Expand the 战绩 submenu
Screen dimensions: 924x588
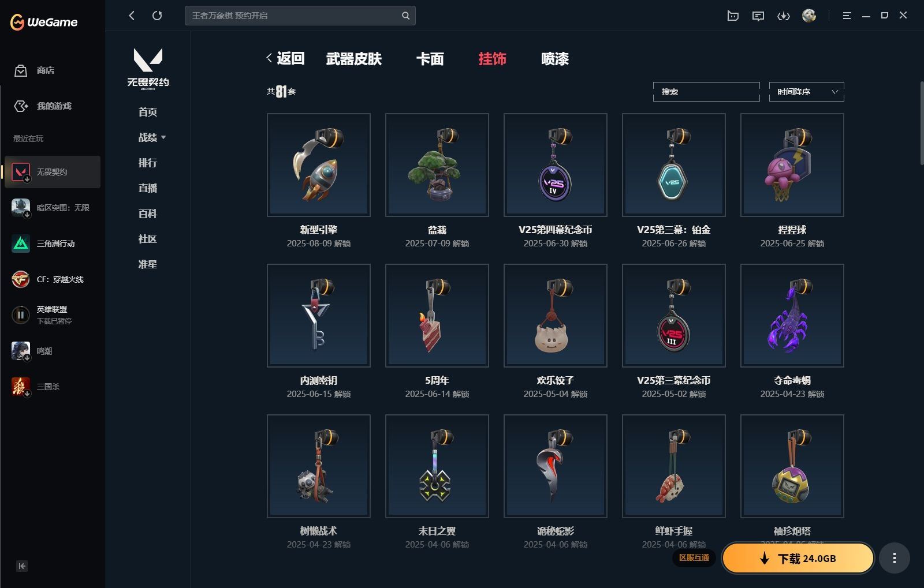(152, 137)
